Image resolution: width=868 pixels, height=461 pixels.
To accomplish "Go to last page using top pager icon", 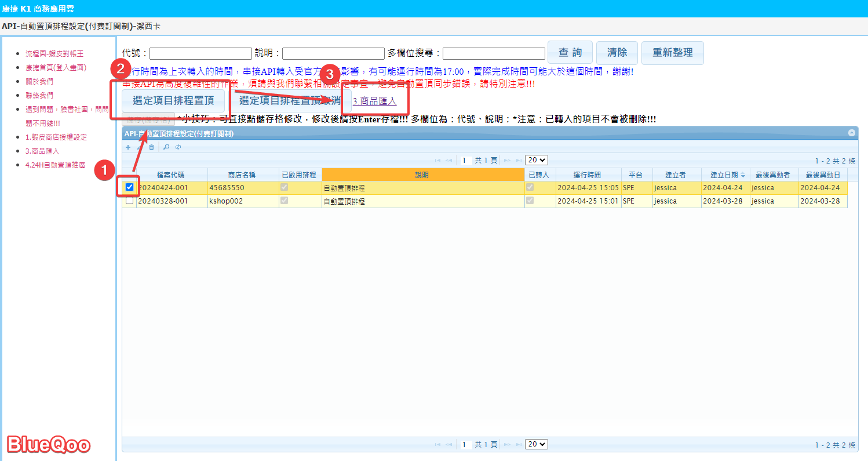I will (x=518, y=161).
